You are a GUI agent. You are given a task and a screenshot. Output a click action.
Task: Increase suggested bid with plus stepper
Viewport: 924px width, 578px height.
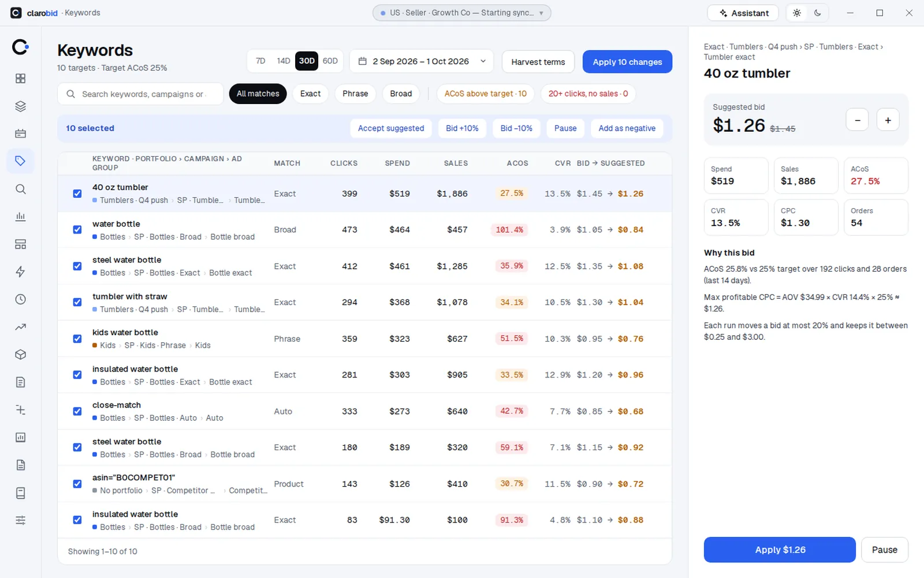pyautogui.click(x=888, y=120)
